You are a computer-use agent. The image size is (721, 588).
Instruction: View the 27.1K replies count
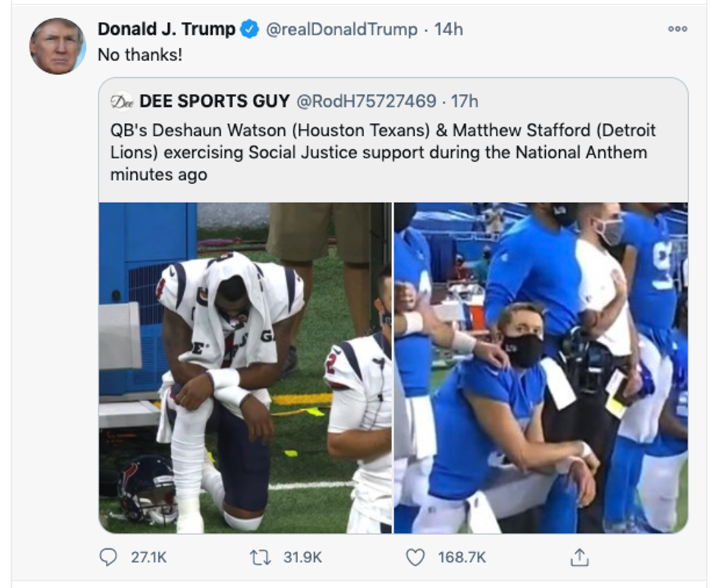click(x=149, y=557)
